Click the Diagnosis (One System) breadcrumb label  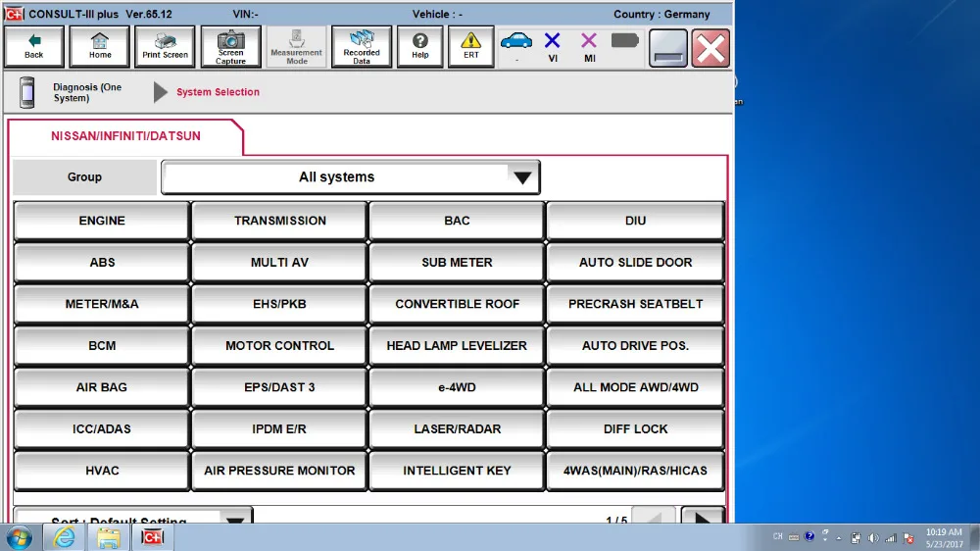(87, 92)
